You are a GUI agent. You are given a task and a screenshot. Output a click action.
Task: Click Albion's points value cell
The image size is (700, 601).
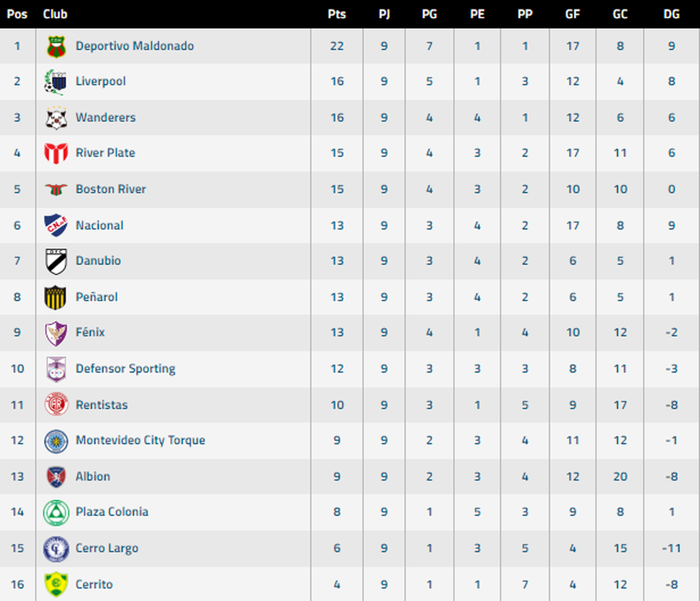[x=337, y=476]
